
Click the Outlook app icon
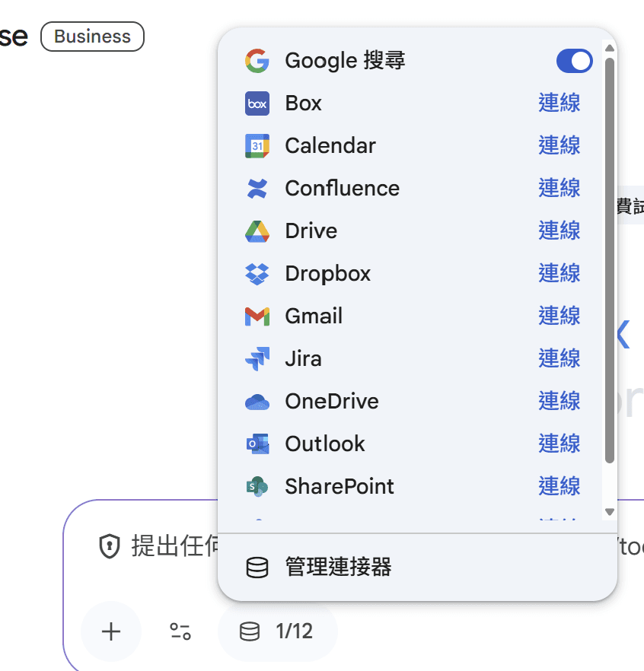(257, 444)
